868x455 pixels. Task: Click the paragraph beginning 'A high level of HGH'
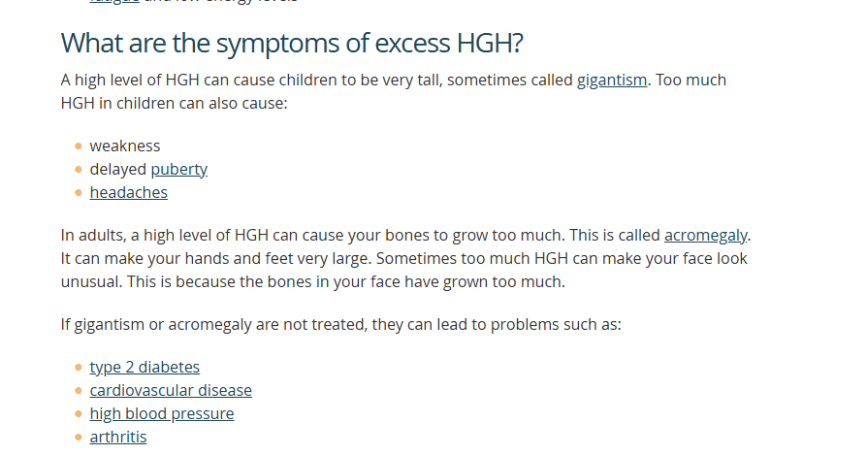(394, 92)
